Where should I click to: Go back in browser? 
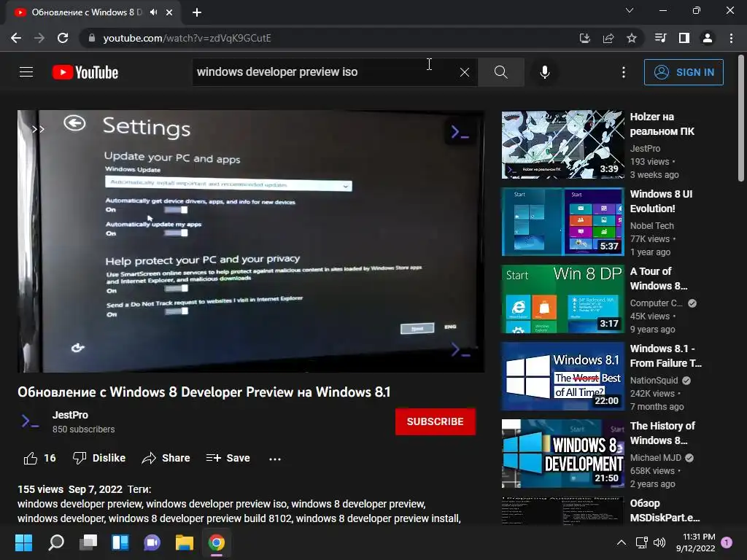tap(16, 38)
